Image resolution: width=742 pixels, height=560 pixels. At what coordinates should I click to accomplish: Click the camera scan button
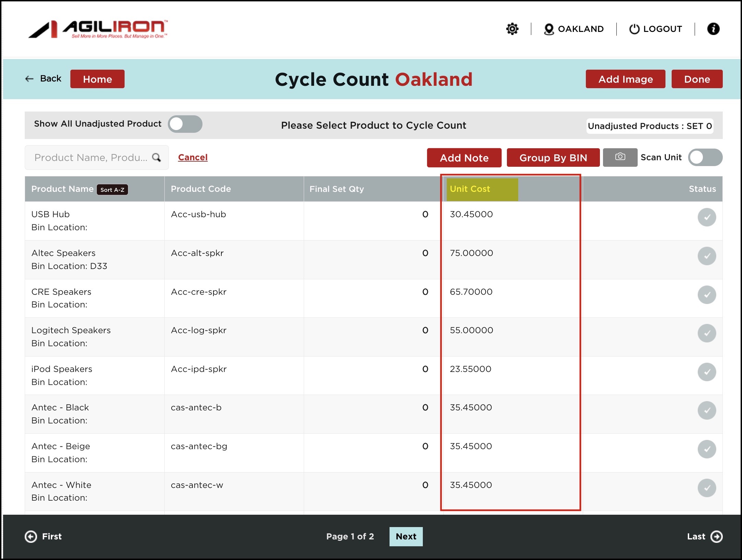[620, 157]
